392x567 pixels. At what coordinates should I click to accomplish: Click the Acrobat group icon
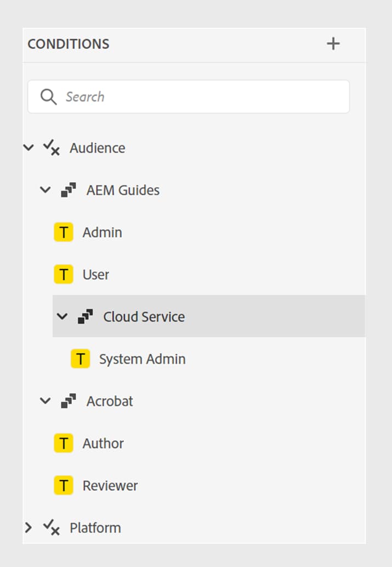tap(69, 401)
